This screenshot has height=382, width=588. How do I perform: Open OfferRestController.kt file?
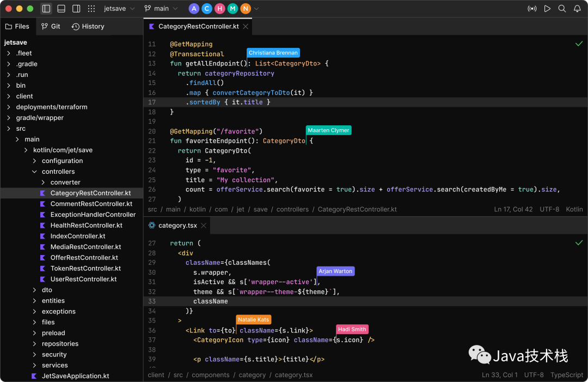[x=84, y=258]
